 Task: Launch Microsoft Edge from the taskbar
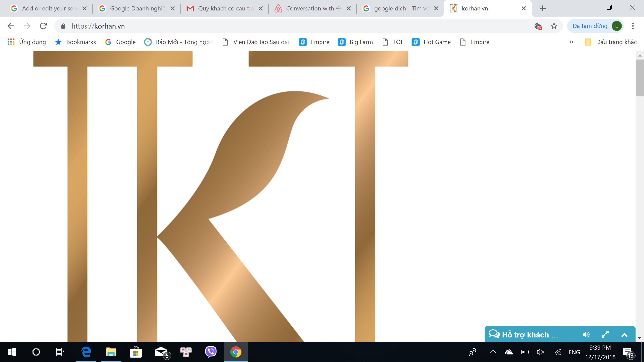coord(86,352)
